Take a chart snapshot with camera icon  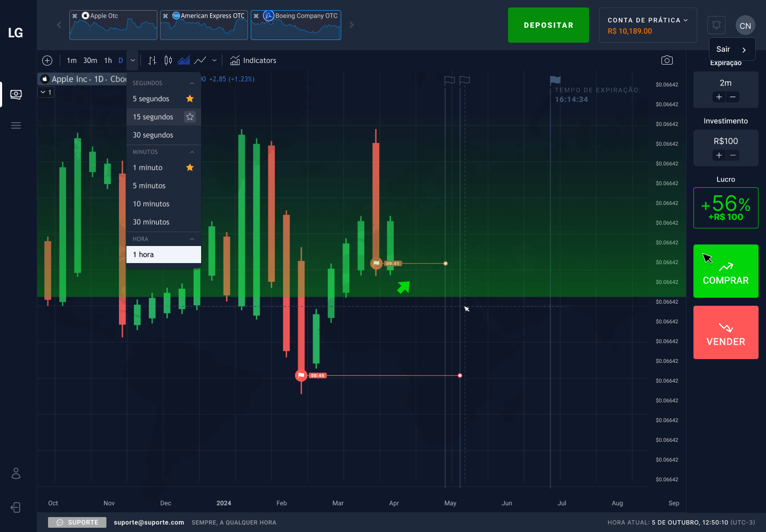pyautogui.click(x=667, y=60)
